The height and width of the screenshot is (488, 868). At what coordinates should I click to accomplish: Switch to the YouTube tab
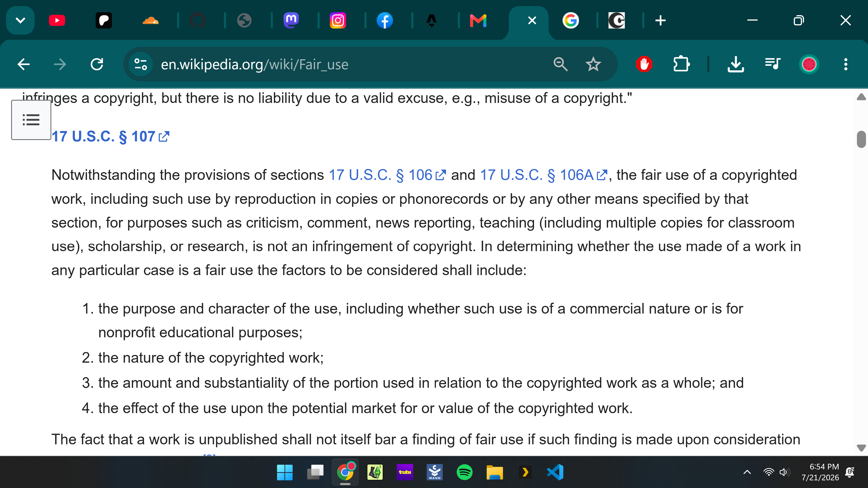[x=57, y=21]
